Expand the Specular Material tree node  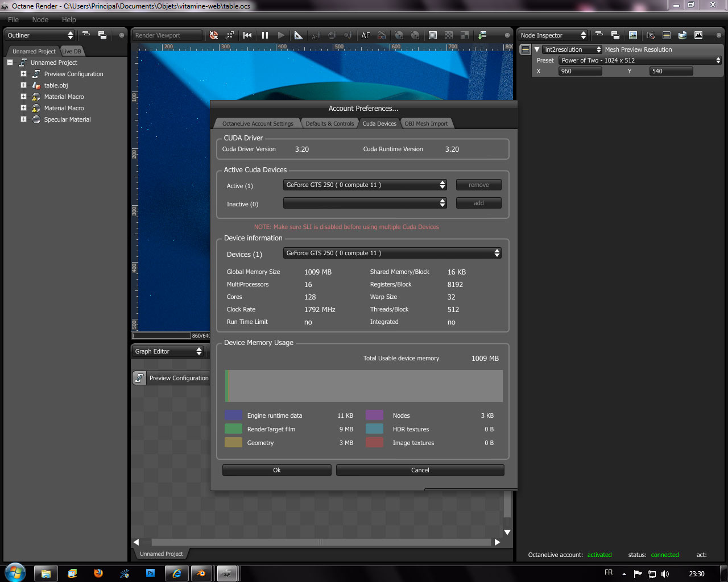23,119
